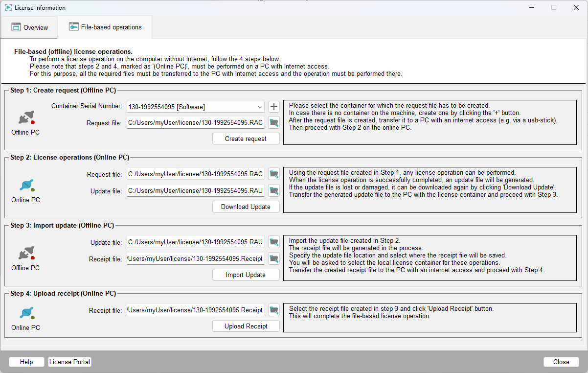
Task: Click the Step 3 Offline PC plug icon
Action: 26,254
